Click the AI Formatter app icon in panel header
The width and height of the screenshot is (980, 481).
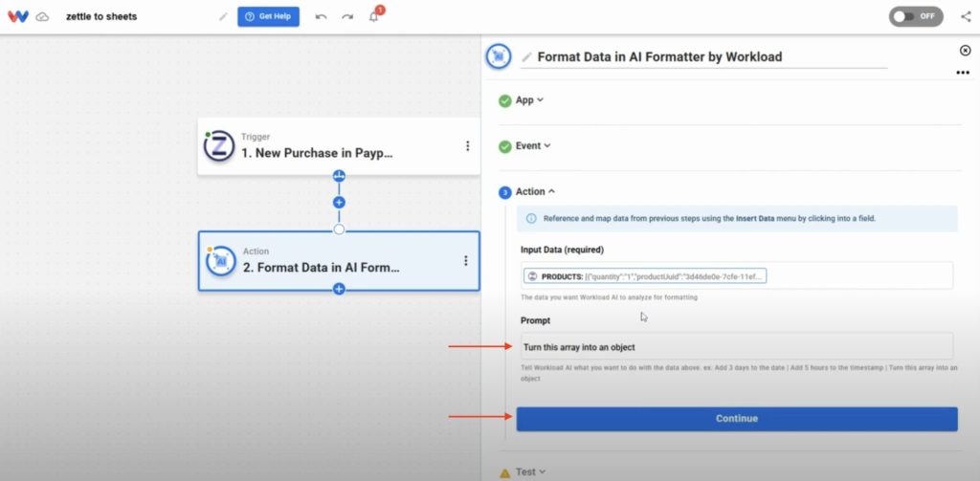click(498, 56)
